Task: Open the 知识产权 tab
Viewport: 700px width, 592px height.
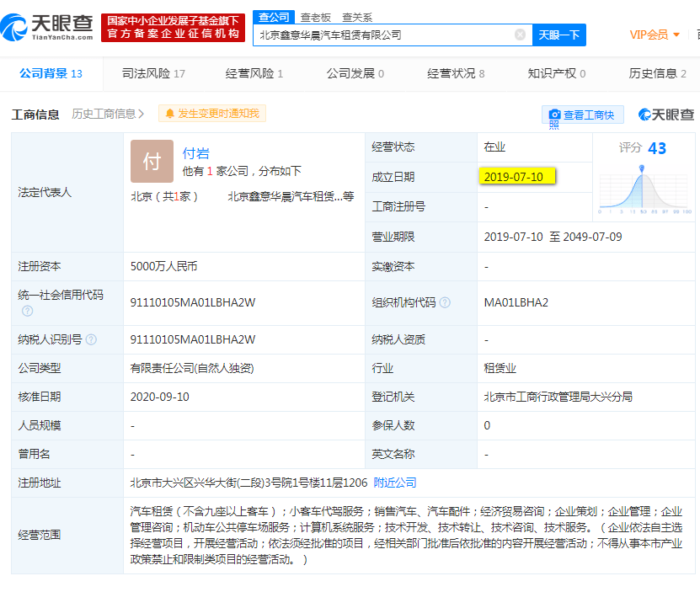Action: [557, 73]
